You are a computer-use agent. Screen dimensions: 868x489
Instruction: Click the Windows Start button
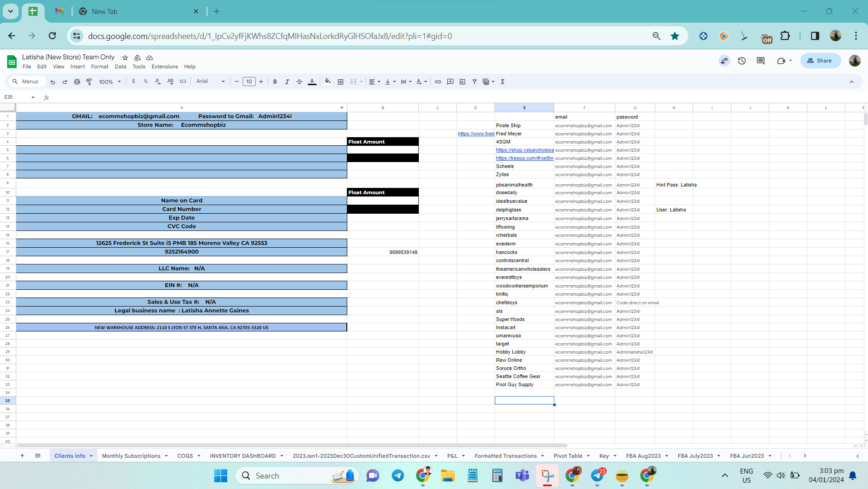click(x=221, y=476)
